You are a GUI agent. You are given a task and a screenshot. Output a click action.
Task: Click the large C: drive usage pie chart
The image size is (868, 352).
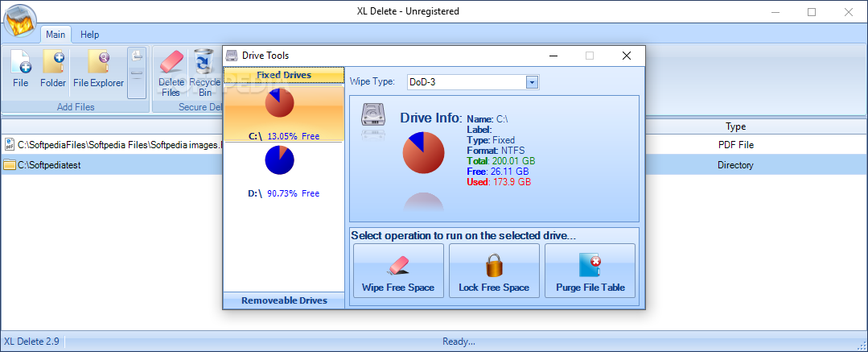[x=423, y=152]
